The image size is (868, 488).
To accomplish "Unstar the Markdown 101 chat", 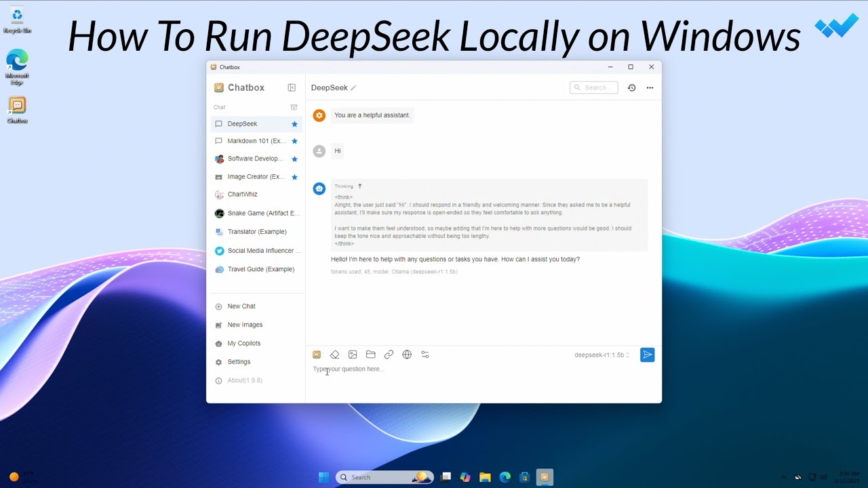I will 294,141.
